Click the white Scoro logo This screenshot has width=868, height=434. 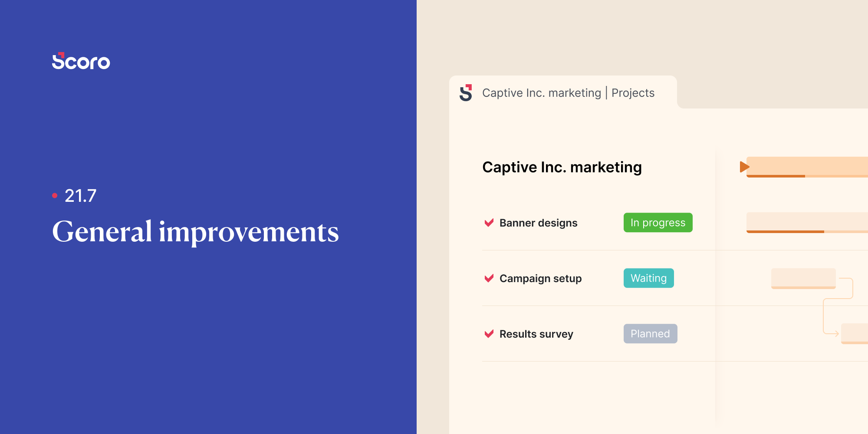81,61
